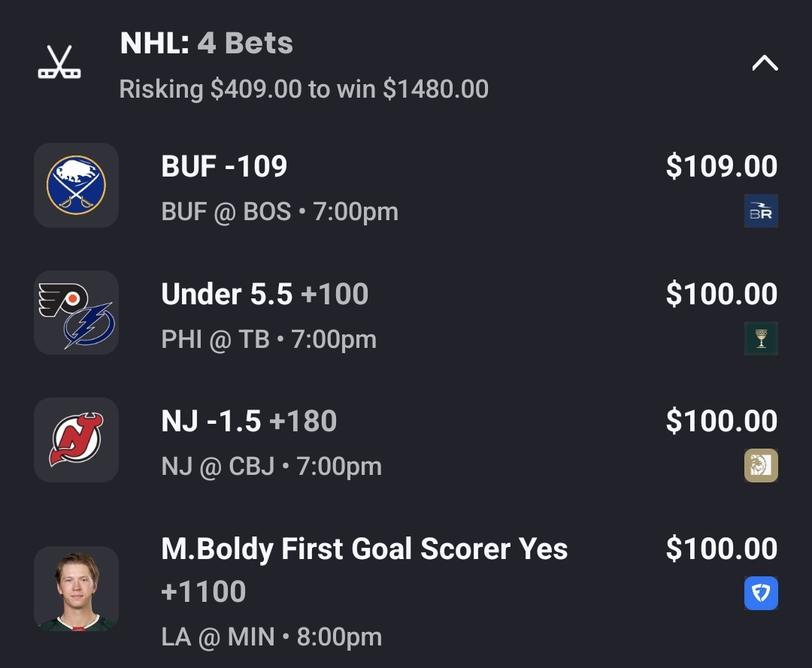Tap the Flyers and Lightning logos icon
Screen dimensions: 812x668
(x=76, y=313)
